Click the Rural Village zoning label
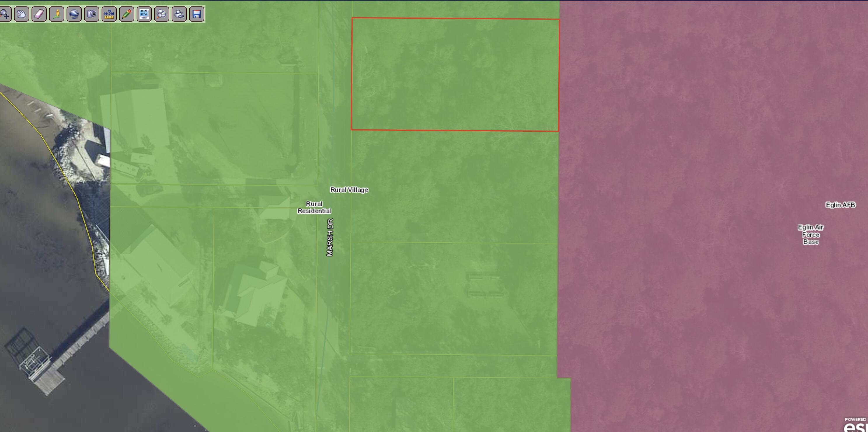 tap(349, 190)
